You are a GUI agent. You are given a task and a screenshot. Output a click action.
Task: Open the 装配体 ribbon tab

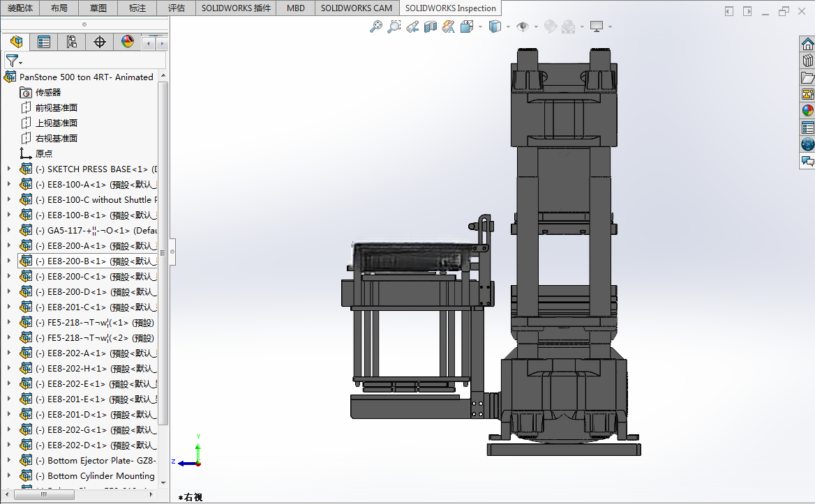click(20, 8)
